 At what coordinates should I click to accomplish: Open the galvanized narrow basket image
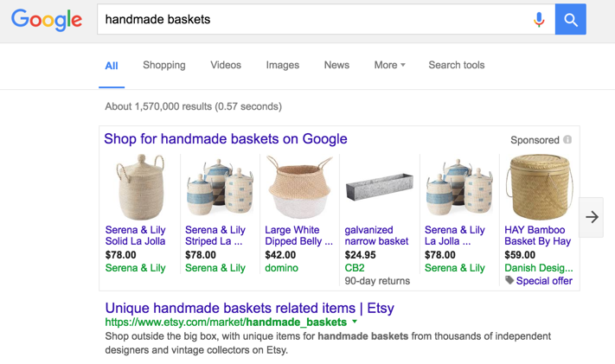(379, 187)
